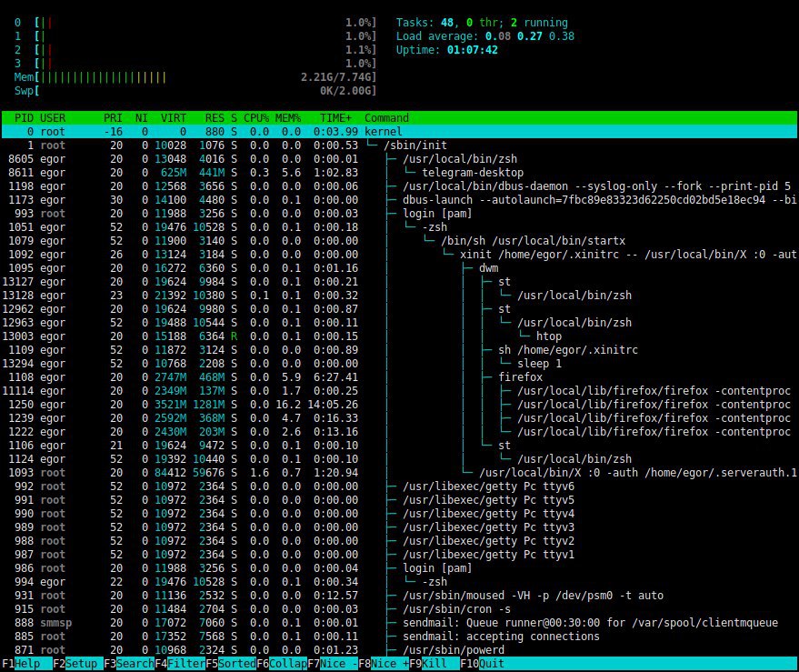Sort by the RES column header

pyautogui.click(x=215, y=118)
